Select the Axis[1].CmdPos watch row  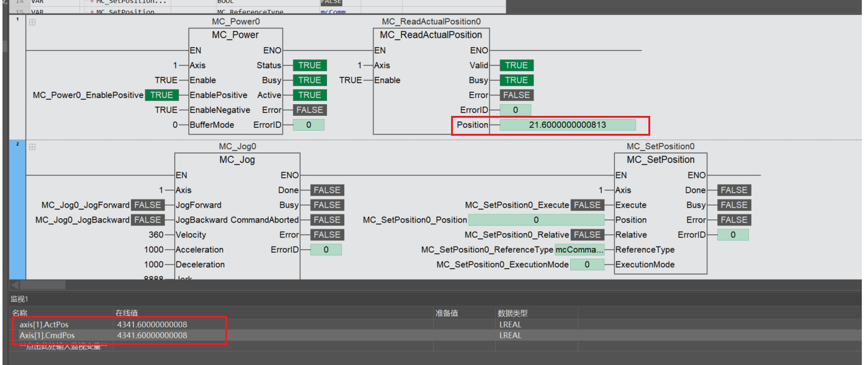pyautogui.click(x=436, y=335)
